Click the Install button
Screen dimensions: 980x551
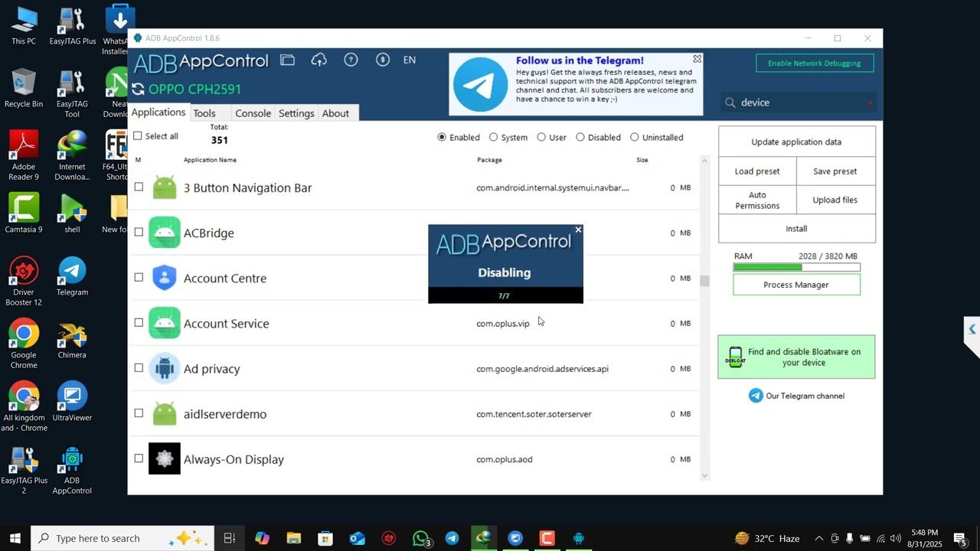(x=796, y=228)
